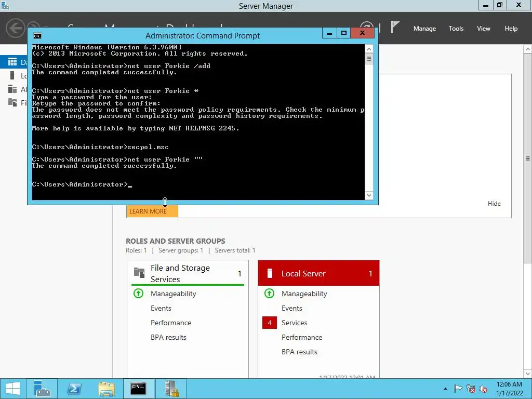Click the ROLES AND SERVER GROUPS heading

(x=176, y=241)
